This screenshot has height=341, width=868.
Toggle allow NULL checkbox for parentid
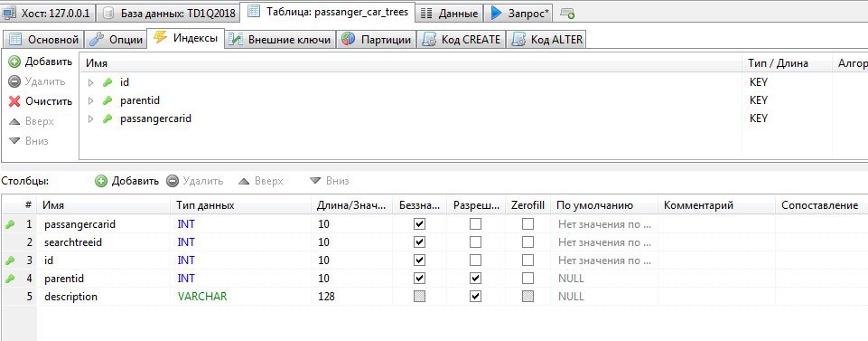tap(475, 279)
